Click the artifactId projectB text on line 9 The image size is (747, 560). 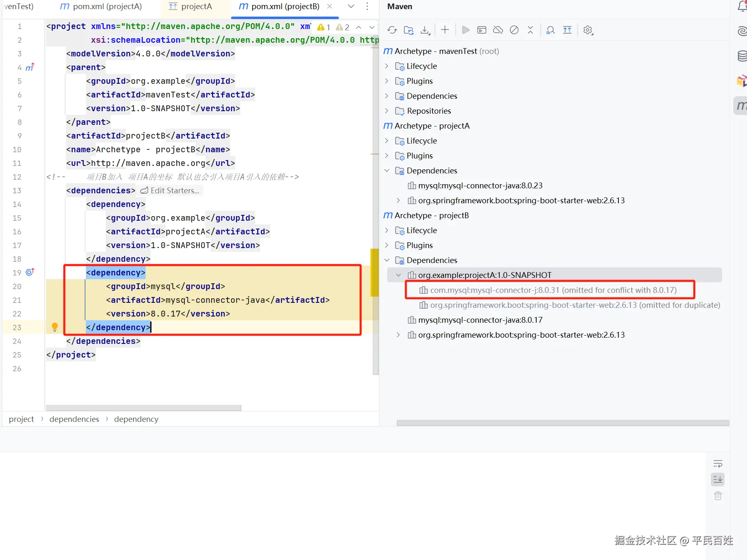click(x=146, y=136)
